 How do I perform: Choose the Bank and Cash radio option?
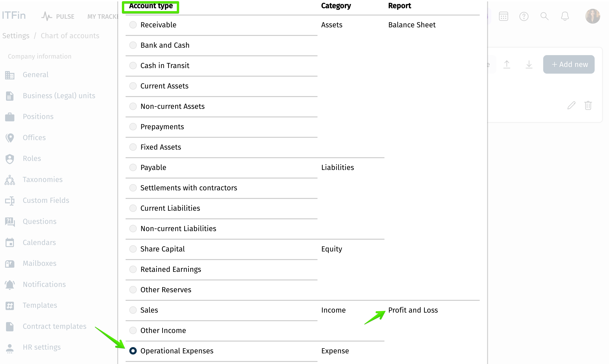133,45
